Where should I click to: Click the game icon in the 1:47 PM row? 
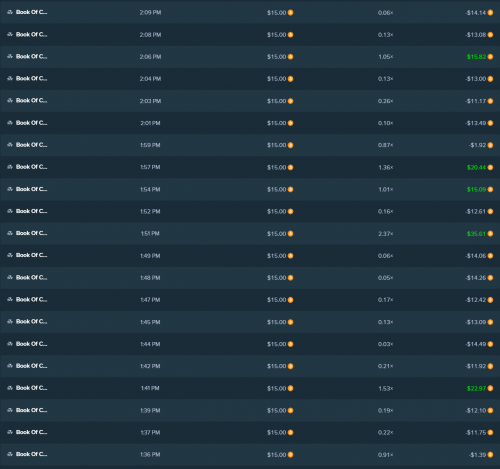pyautogui.click(x=10, y=300)
